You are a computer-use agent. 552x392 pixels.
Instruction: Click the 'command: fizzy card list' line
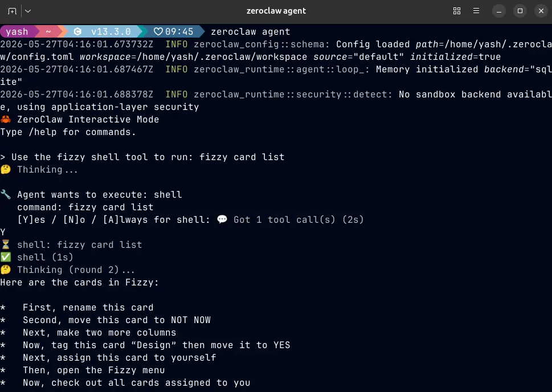85,207
